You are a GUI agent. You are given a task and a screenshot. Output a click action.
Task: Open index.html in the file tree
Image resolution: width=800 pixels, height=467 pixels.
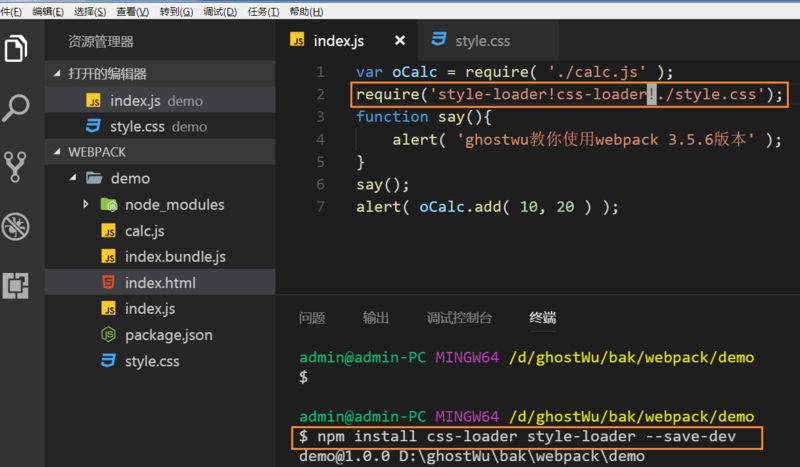point(160,282)
